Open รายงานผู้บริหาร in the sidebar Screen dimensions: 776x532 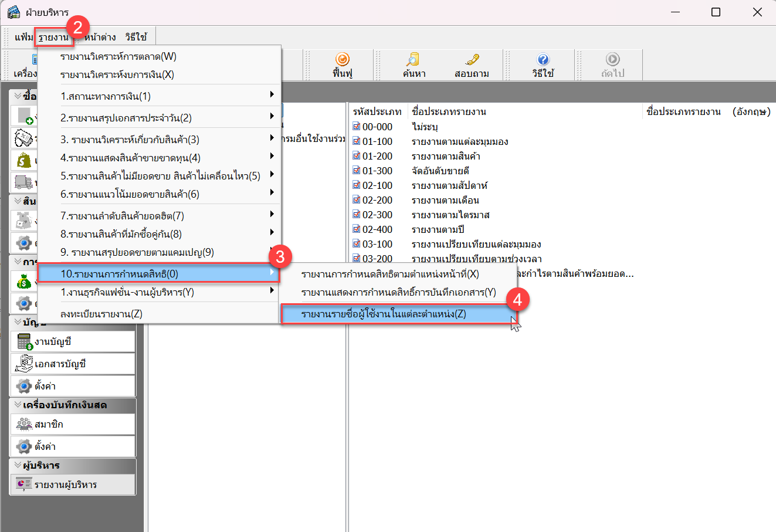73,484
